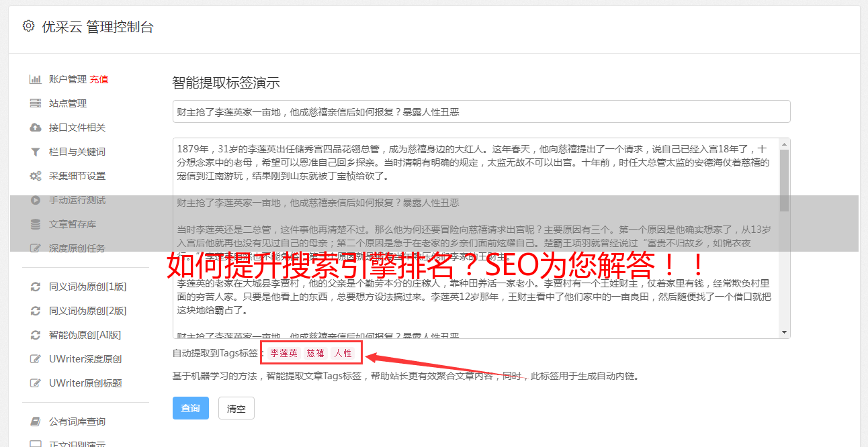Screen dimensions: 868x447
Task: Open 站点管理 menu item
Action: coord(68,103)
